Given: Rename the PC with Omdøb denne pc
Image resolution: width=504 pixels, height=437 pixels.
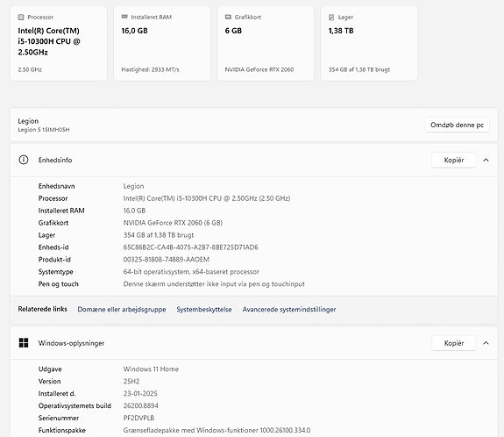Looking at the screenshot, I should [x=457, y=125].
